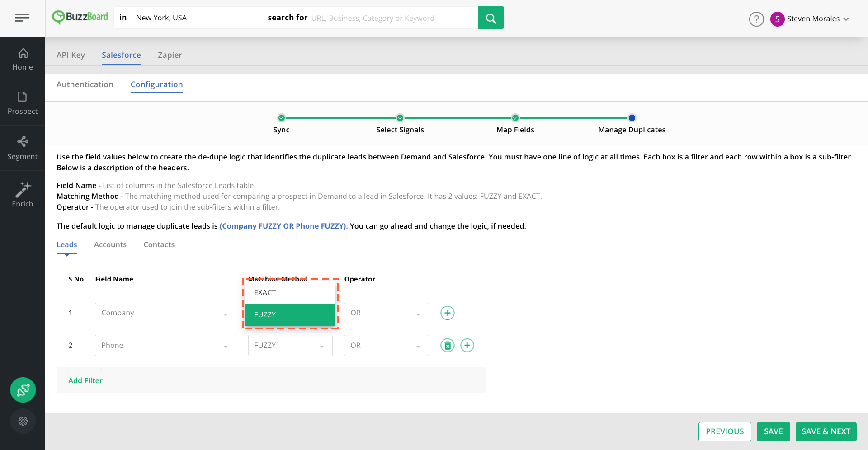Viewport: 868px width, 450px height.
Task: Switch to the Salesforce tab
Action: pos(121,55)
